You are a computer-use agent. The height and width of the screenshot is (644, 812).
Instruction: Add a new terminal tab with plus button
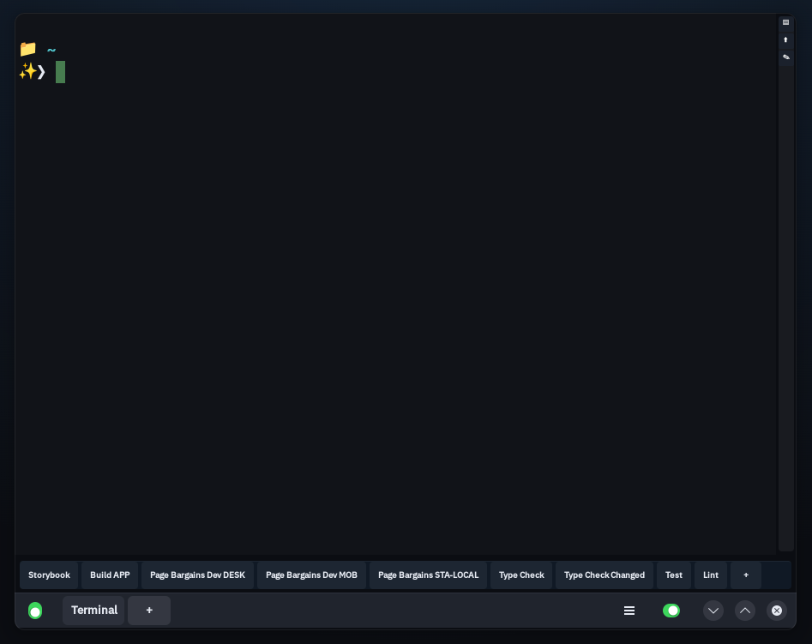pyautogui.click(x=149, y=610)
